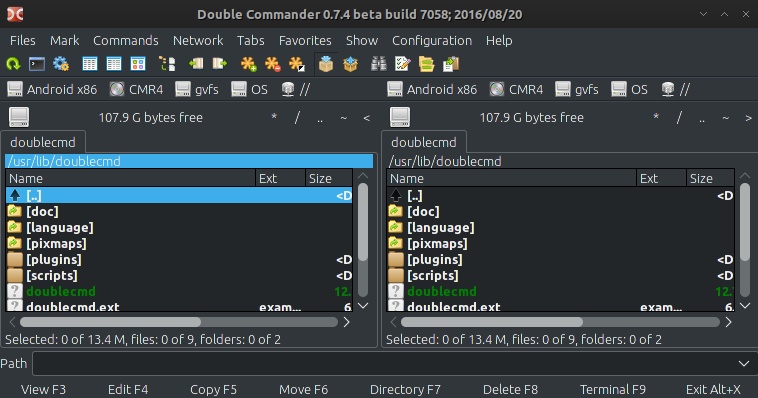Click the left panel scroll up arrow
The height and width of the screenshot is (398, 758).
(363, 176)
